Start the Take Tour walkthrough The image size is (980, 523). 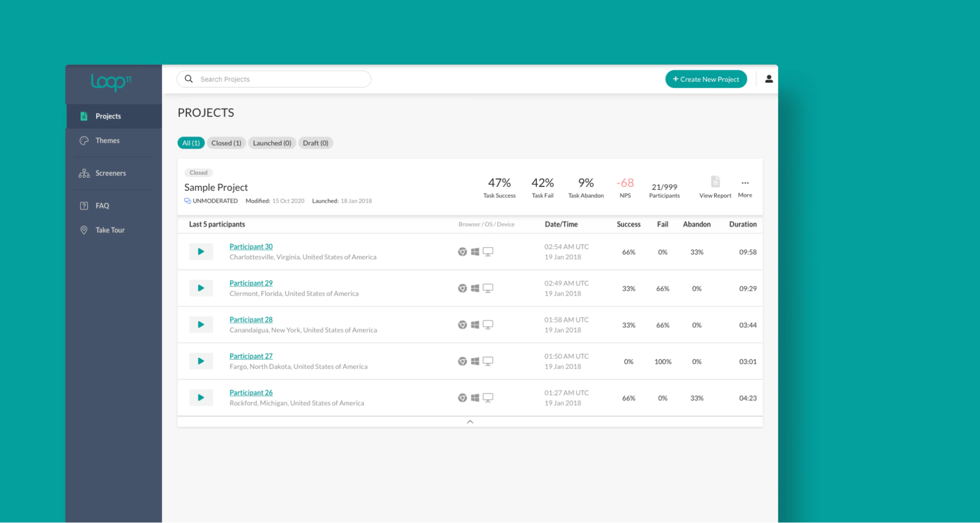click(110, 229)
